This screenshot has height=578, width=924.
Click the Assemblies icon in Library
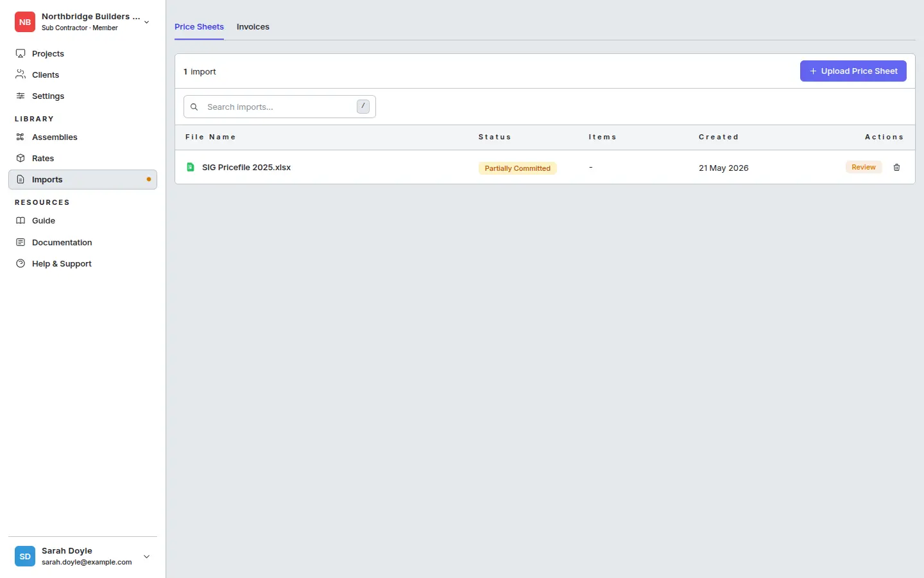point(21,137)
